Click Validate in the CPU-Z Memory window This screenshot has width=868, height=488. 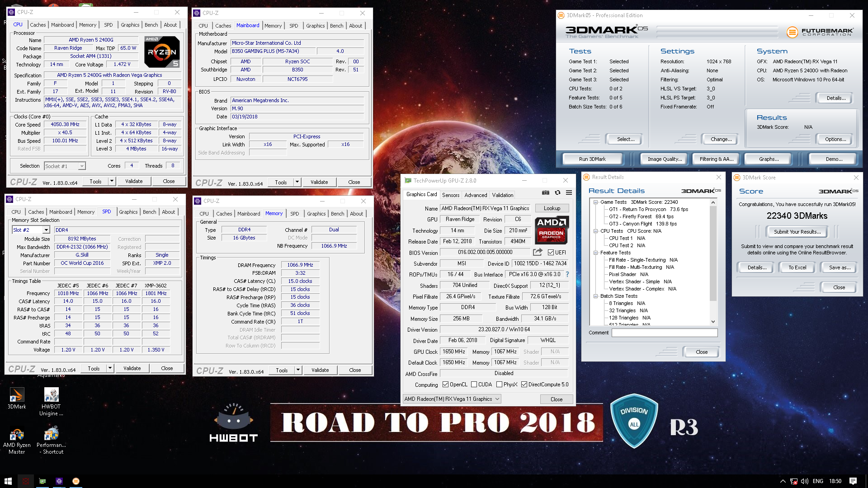coord(320,370)
